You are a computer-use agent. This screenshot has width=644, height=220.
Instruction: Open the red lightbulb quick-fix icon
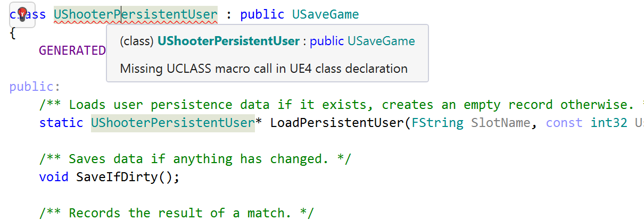point(22,15)
